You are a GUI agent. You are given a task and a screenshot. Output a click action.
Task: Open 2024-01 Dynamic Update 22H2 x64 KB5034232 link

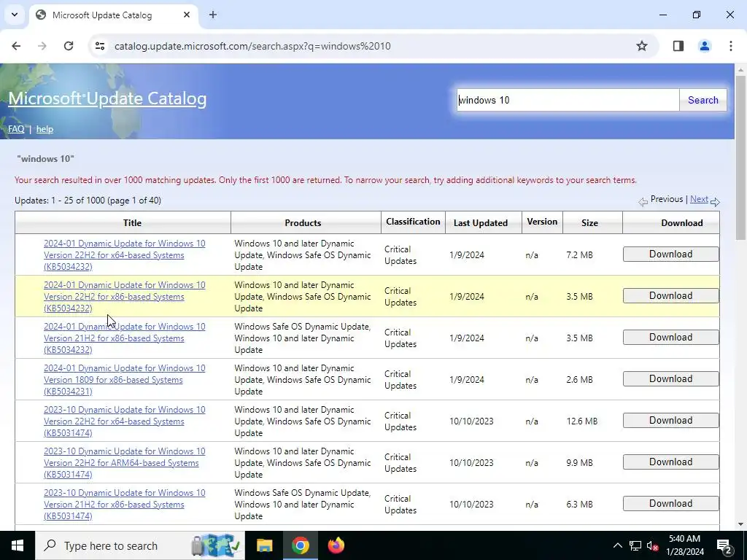(124, 254)
